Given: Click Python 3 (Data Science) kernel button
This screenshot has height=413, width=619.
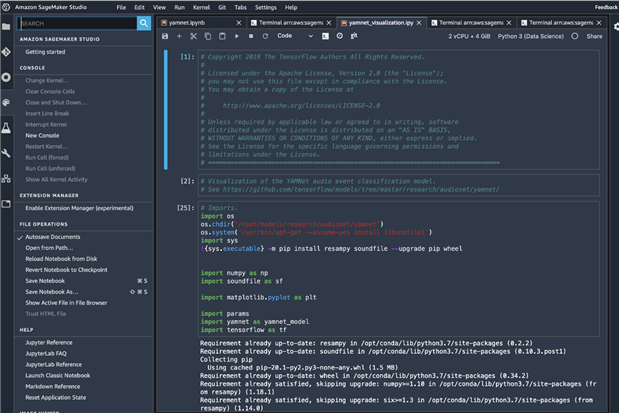Looking at the screenshot, I should [x=531, y=36].
